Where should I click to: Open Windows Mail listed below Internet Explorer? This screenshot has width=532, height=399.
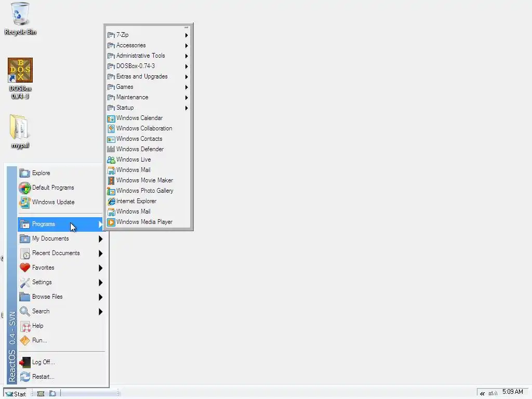(148, 212)
